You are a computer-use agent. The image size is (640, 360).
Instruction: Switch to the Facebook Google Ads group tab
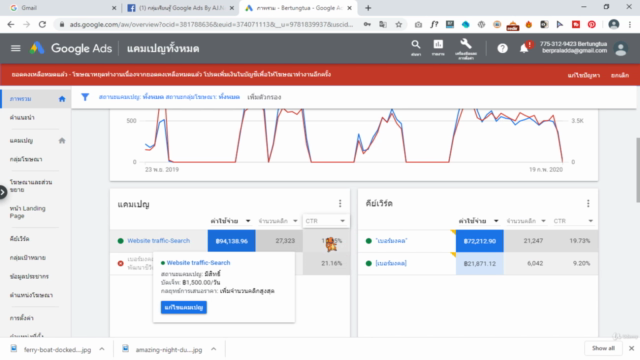click(180, 8)
